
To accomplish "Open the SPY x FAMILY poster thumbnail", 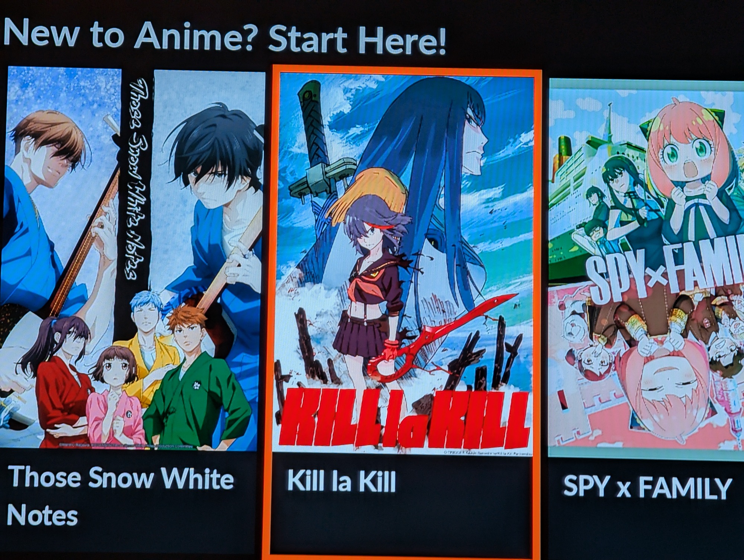I will coord(646,268).
